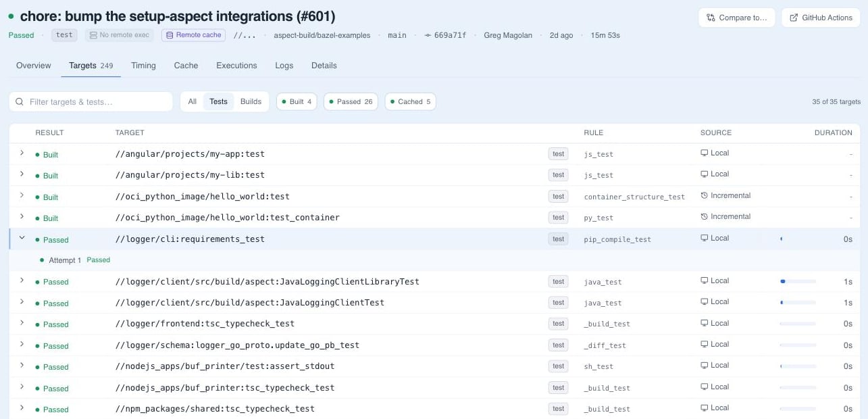Switch to the Logs tab
This screenshot has height=419, width=868.
click(x=284, y=66)
